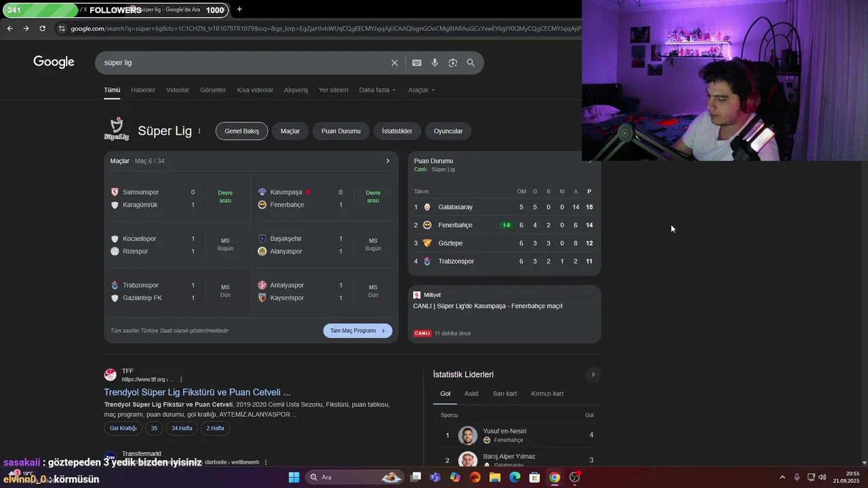The height and width of the screenshot is (488, 868).
Task: Switch to Google Chrome in the taskbar
Action: pyautogui.click(x=555, y=477)
